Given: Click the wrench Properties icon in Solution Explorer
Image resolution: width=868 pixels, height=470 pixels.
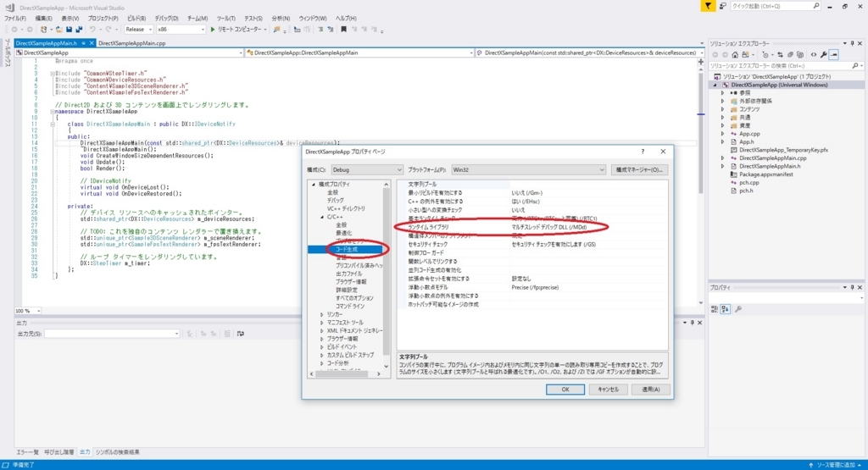Looking at the screenshot, I should coord(824,55).
